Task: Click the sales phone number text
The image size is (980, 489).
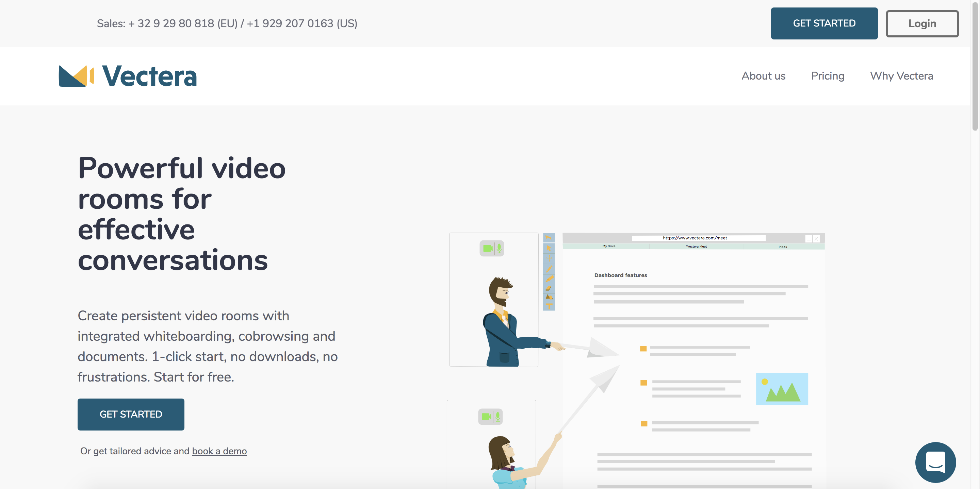Action: [x=227, y=23]
